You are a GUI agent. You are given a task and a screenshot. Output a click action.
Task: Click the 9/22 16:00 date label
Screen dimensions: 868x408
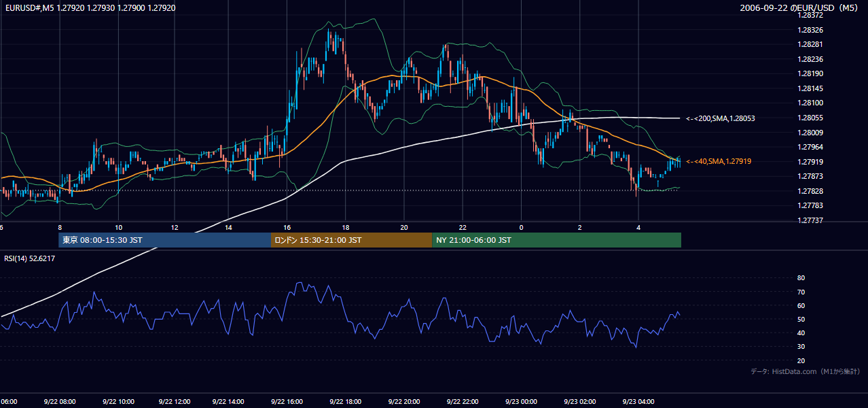point(287,402)
